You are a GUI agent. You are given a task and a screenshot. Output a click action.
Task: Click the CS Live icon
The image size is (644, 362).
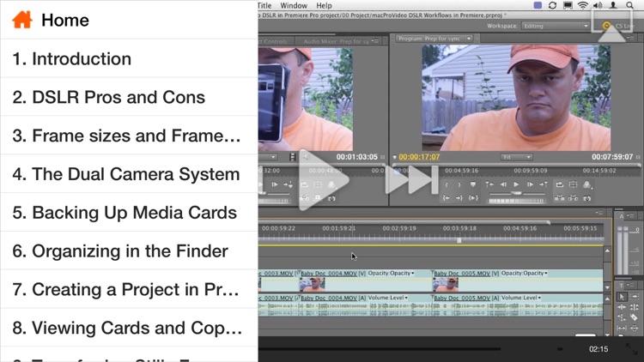pos(606,26)
